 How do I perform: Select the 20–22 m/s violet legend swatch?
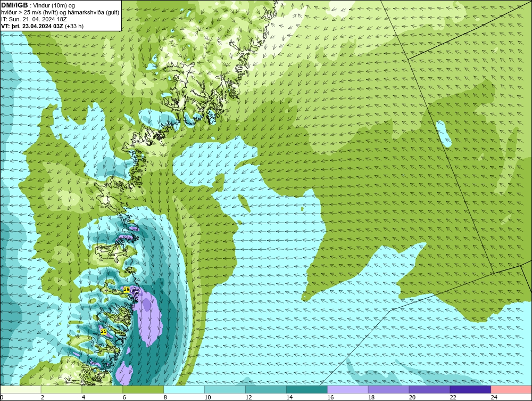tap(429, 389)
